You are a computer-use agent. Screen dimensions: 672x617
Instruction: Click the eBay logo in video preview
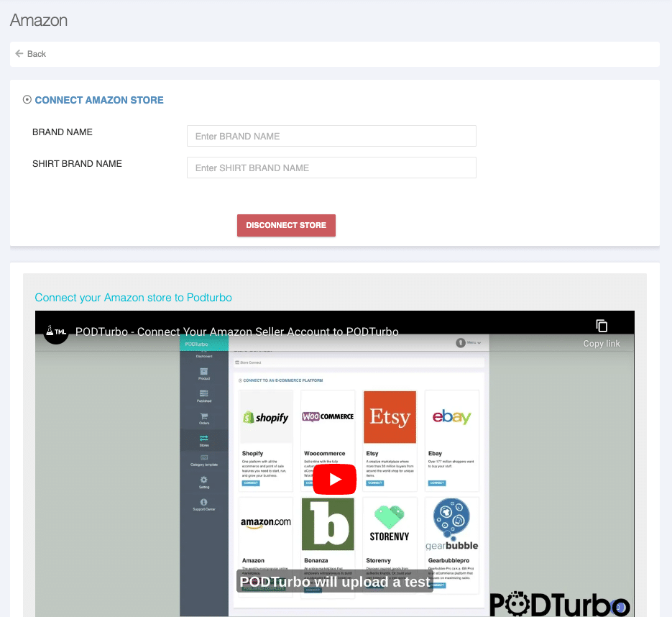(451, 417)
